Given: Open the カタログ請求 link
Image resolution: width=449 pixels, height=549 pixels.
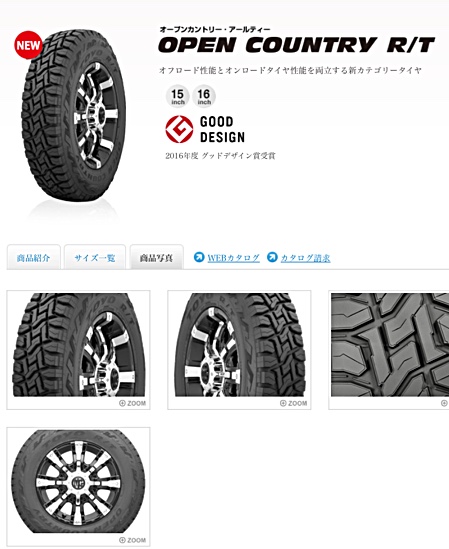Looking at the screenshot, I should click(305, 258).
